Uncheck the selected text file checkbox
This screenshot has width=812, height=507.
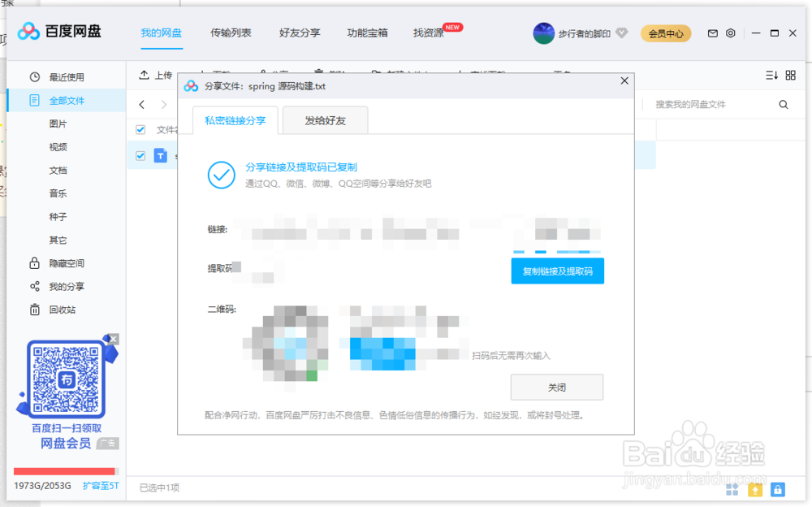(140, 155)
